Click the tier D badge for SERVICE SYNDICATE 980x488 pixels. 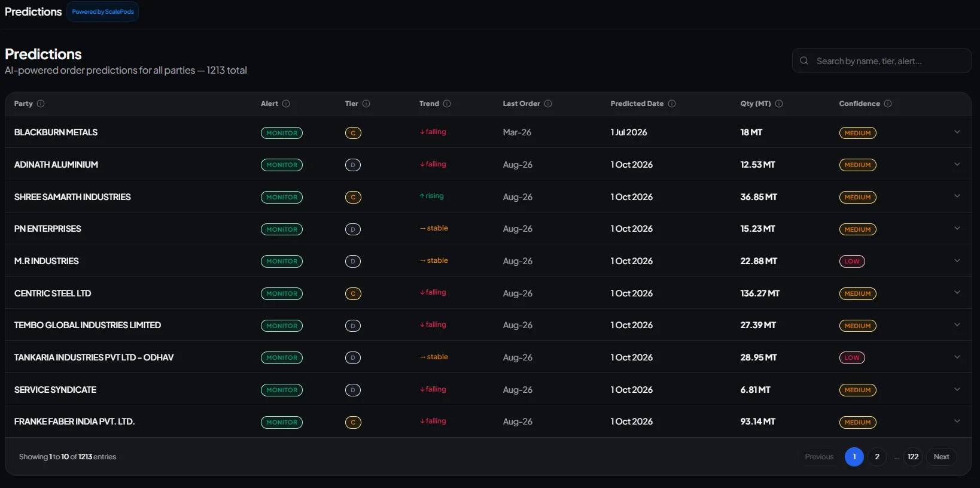coord(353,390)
